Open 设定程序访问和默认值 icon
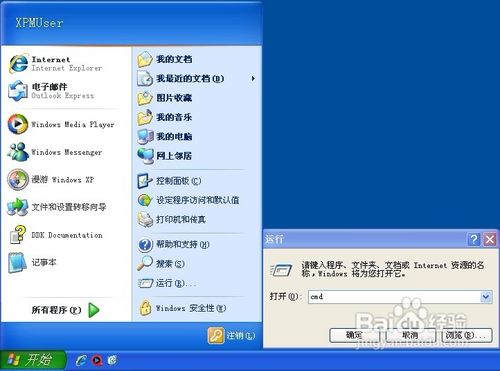This screenshot has width=500, height=371. 145,200
